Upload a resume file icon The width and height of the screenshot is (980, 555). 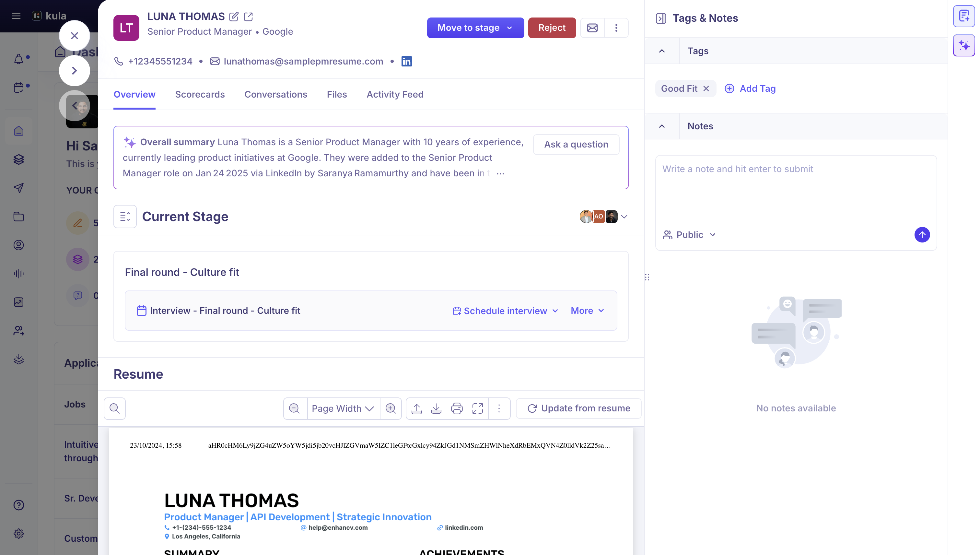417,408
